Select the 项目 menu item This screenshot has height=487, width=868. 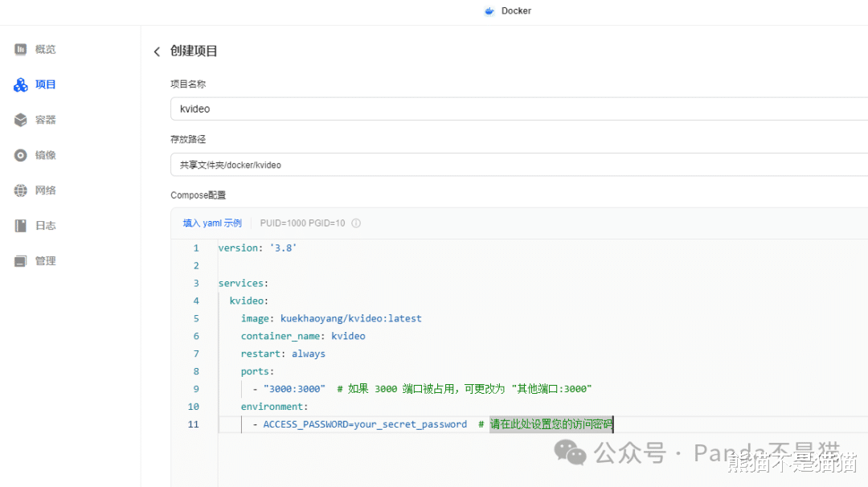[x=45, y=84]
